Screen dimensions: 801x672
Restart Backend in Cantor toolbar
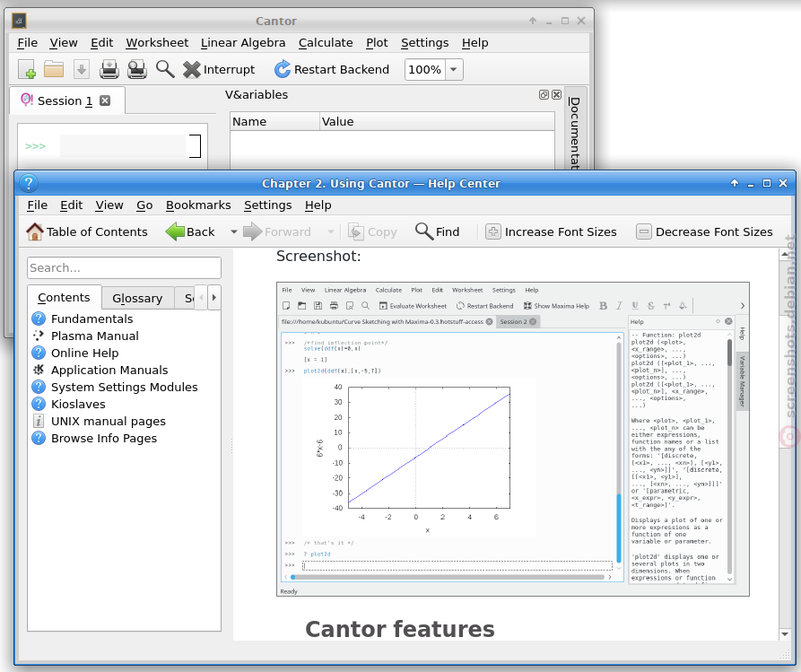[332, 69]
